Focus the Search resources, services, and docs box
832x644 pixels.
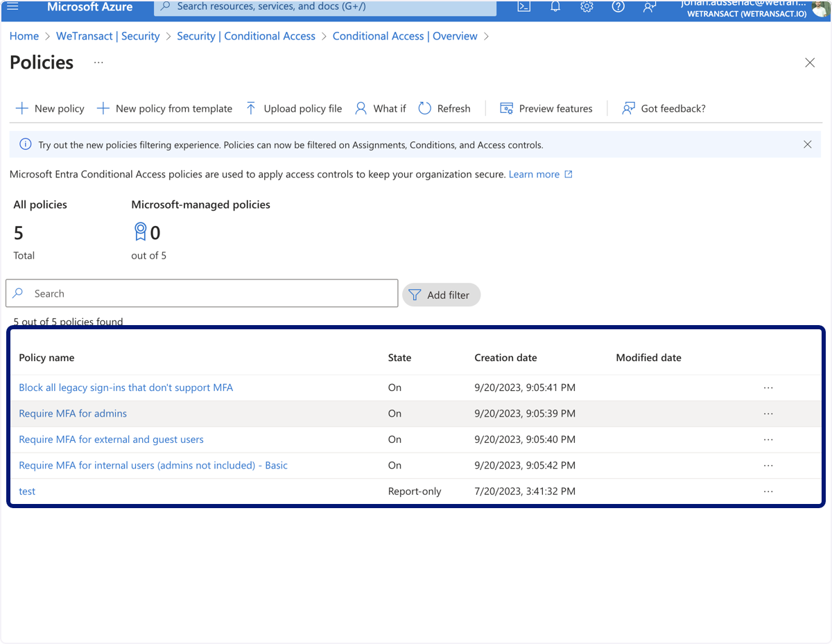tap(325, 7)
